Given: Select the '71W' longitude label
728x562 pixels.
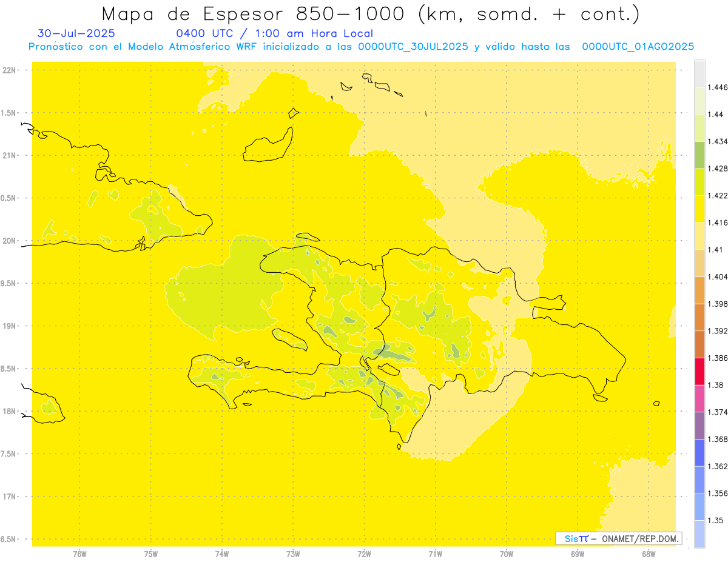Looking at the screenshot, I should [435, 554].
